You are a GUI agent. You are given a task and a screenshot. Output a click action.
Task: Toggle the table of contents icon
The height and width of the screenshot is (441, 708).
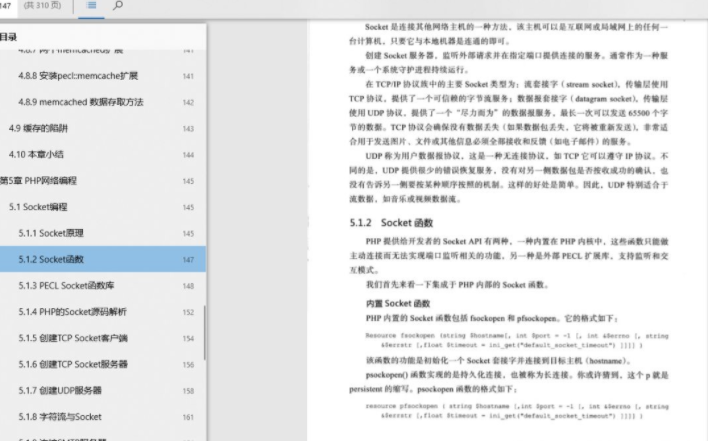(x=91, y=6)
